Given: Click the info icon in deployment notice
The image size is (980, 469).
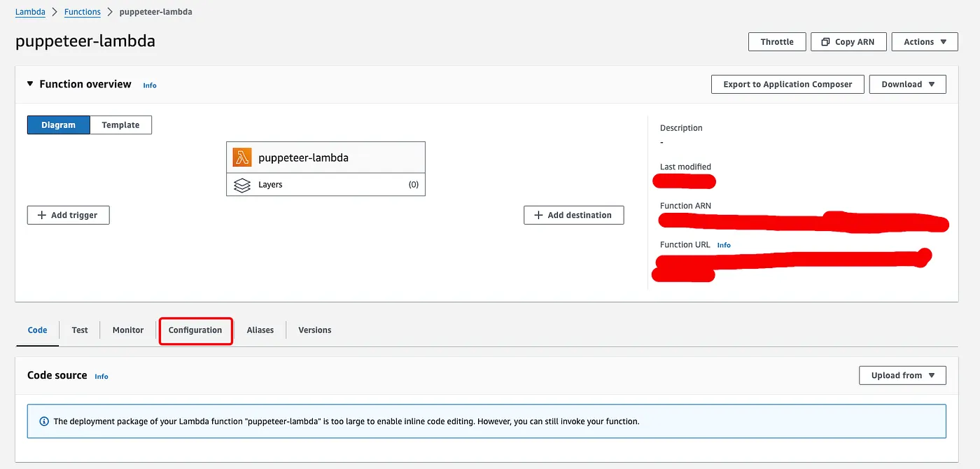Looking at the screenshot, I should pyautogui.click(x=44, y=421).
